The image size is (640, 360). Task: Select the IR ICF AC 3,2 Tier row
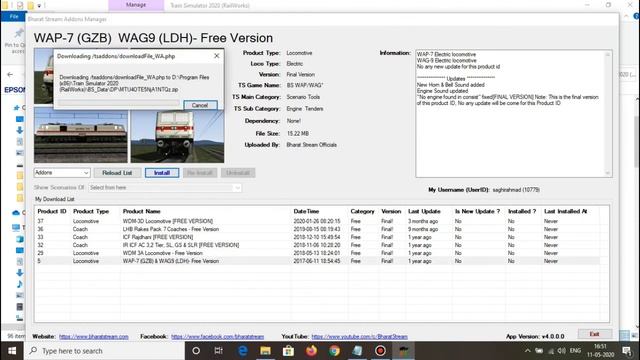pos(318,245)
